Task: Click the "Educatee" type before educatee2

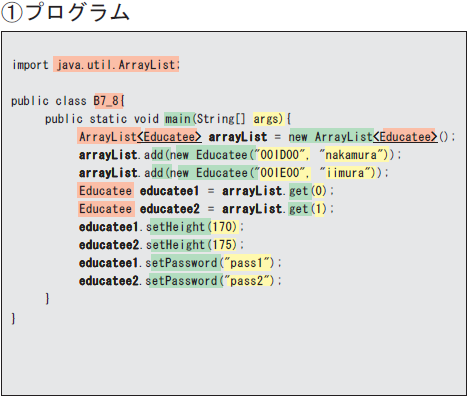Action: click(x=105, y=209)
